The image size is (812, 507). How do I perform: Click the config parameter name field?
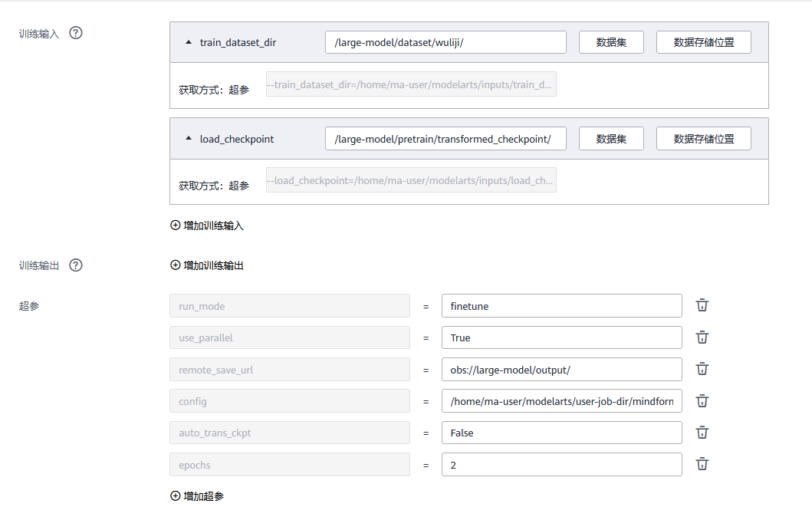tap(290, 401)
